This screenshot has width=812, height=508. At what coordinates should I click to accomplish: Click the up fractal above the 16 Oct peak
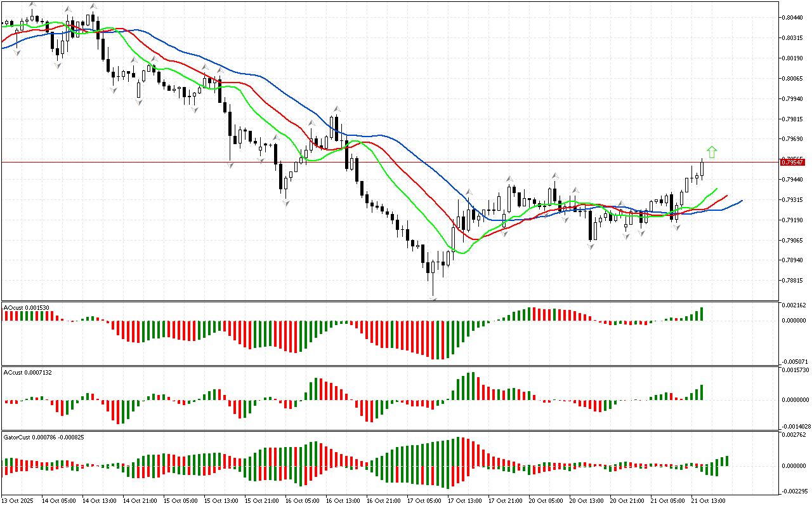tap(337, 109)
